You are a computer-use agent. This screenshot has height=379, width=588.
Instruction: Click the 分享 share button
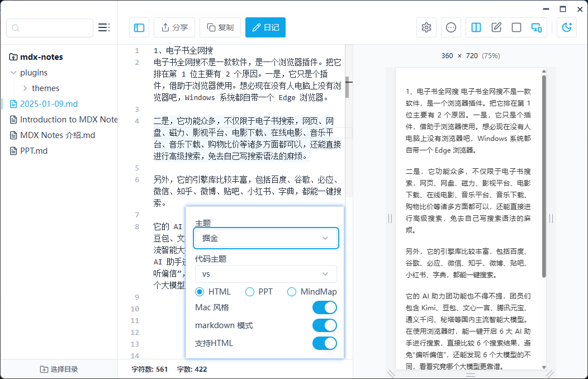pyautogui.click(x=174, y=27)
